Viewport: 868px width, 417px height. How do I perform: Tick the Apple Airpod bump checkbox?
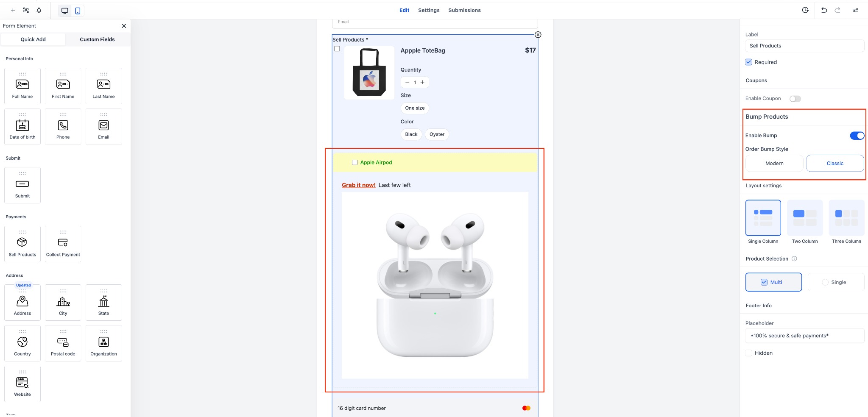[354, 162]
